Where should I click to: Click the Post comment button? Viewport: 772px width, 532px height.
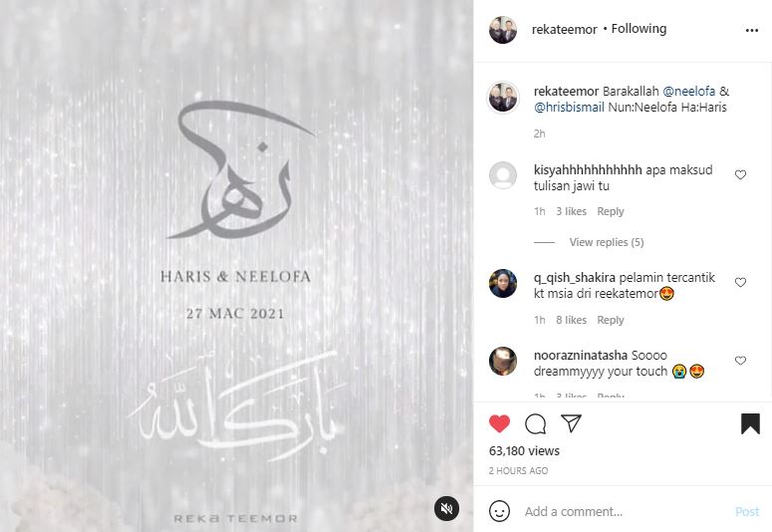[747, 511]
